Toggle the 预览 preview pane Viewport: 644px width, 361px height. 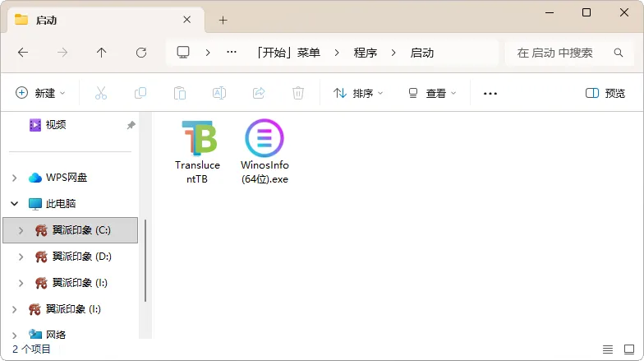605,94
